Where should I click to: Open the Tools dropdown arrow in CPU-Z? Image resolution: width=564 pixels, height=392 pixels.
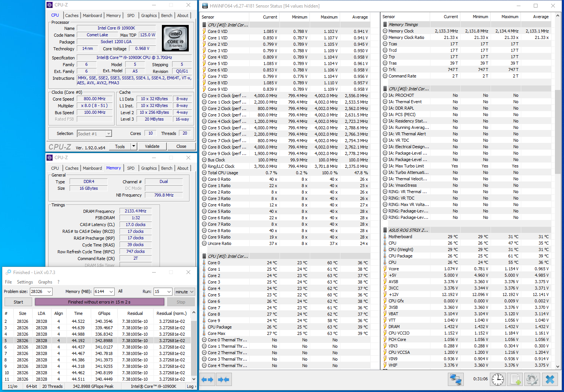[134, 146]
